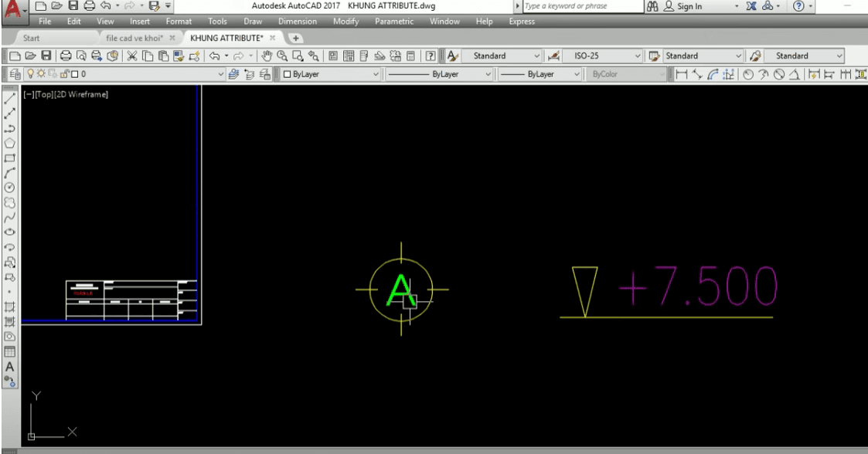Image resolution: width=868 pixels, height=454 pixels.
Task: Click the Zoom Previous icon
Action: pos(313,56)
